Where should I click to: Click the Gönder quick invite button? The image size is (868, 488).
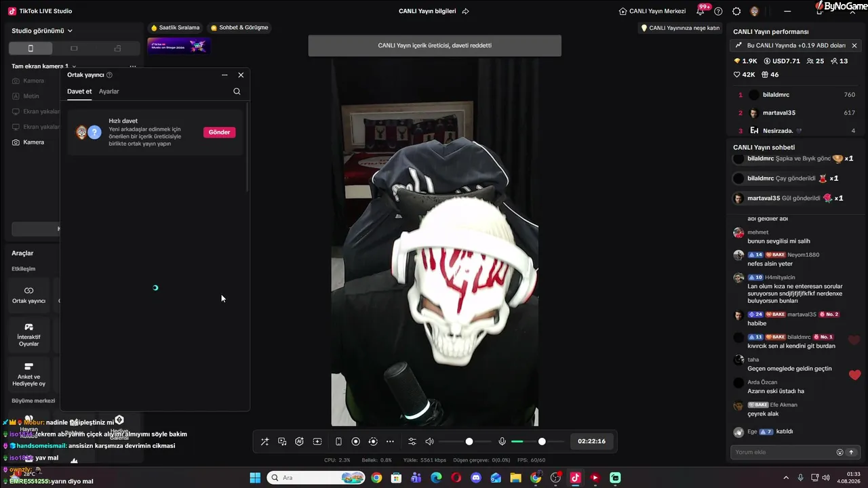(x=219, y=132)
